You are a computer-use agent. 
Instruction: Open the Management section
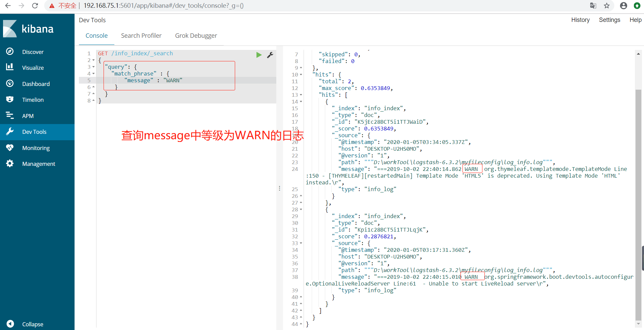tap(38, 163)
